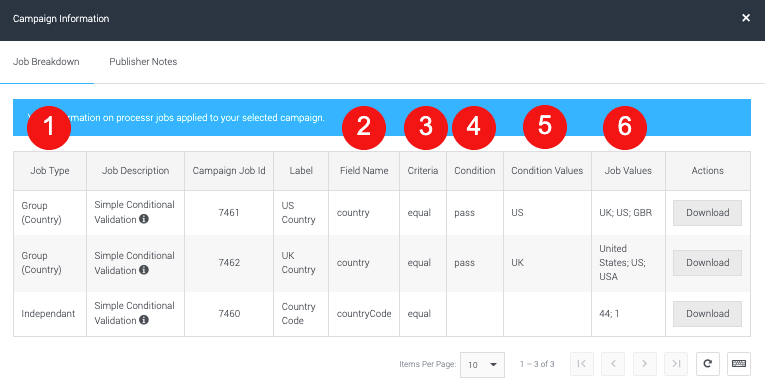Click the Condition Values column header
Screen dimensions: 765x388
[x=547, y=171]
